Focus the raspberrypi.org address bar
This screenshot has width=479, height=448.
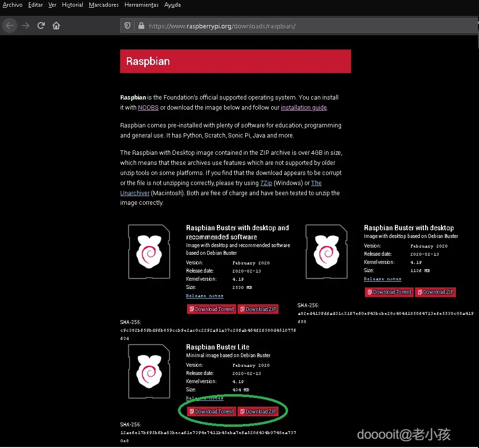coord(299,26)
